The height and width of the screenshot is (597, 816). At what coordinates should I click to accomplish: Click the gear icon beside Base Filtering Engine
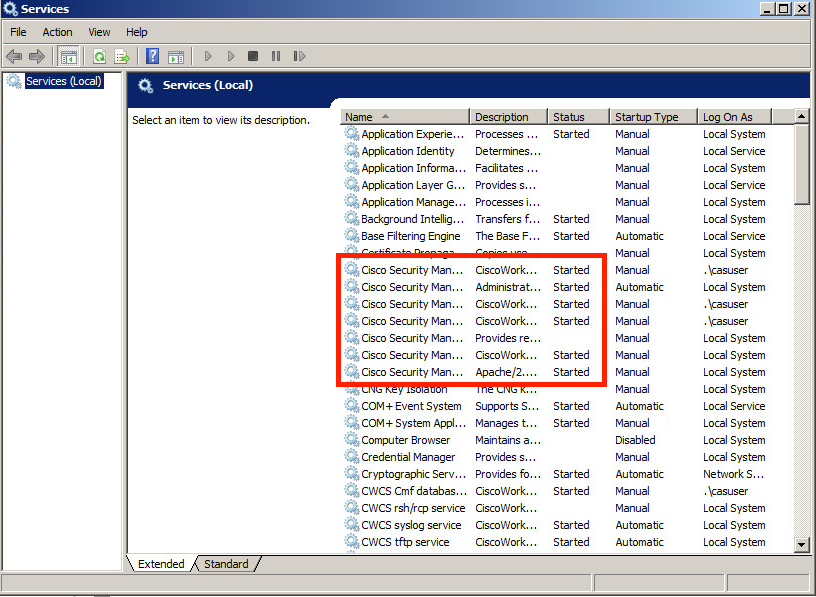(352, 235)
